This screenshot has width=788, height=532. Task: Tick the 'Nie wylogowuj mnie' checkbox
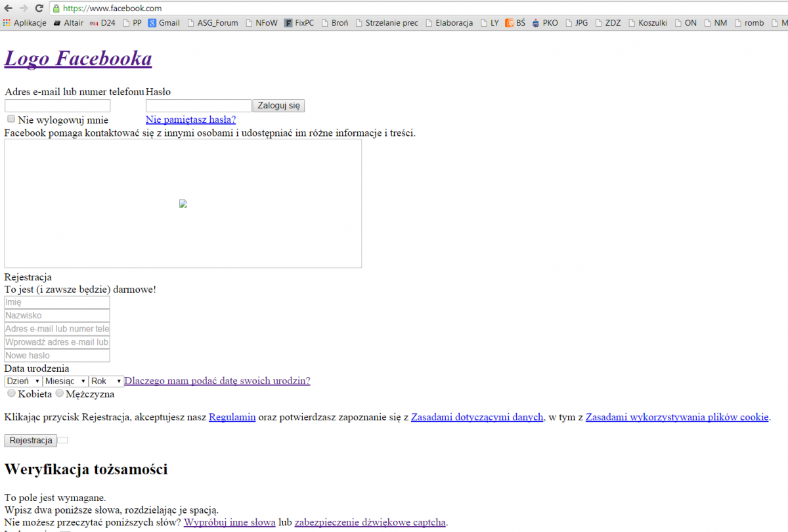(x=11, y=119)
